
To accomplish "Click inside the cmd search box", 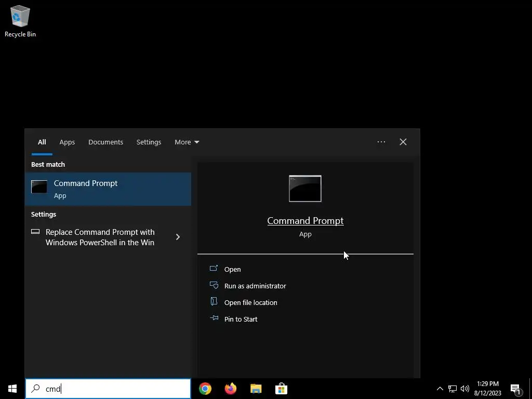I will pos(108,389).
